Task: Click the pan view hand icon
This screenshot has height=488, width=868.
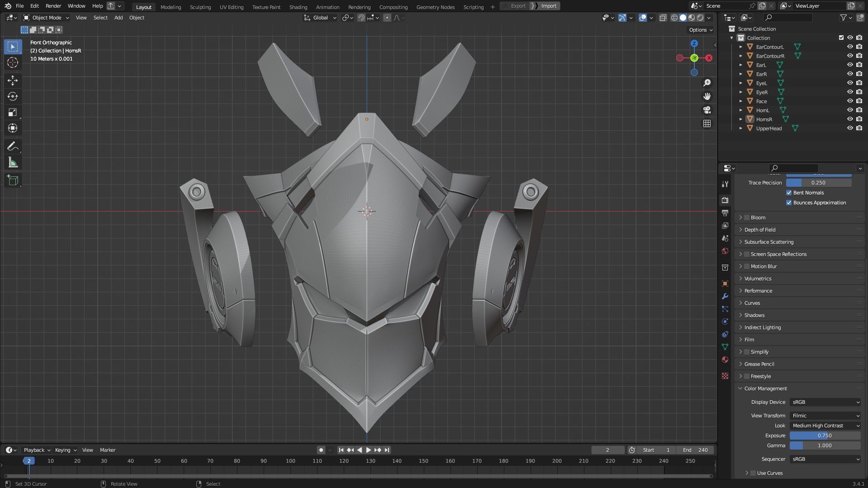Action: tap(707, 96)
